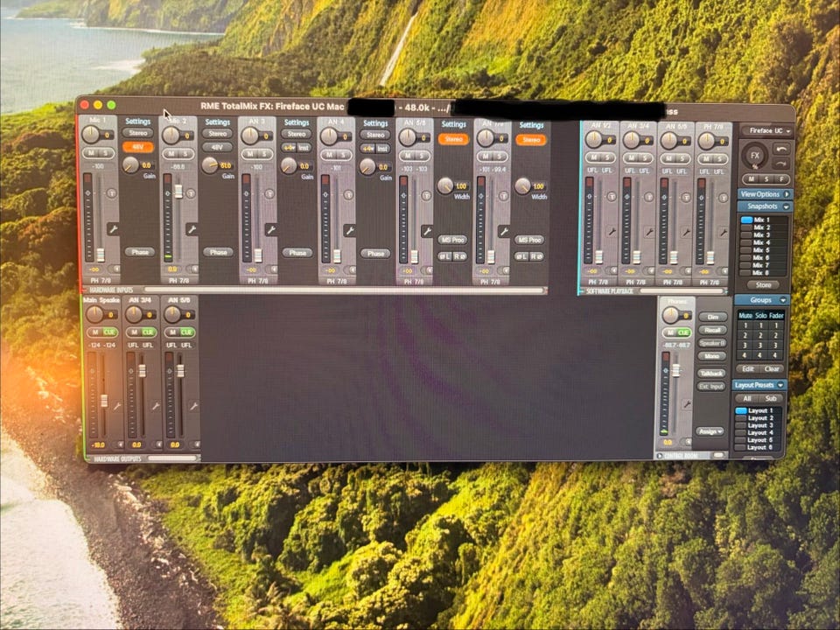Click the Hardware Inputs horizontal scrollbar

(x=344, y=290)
